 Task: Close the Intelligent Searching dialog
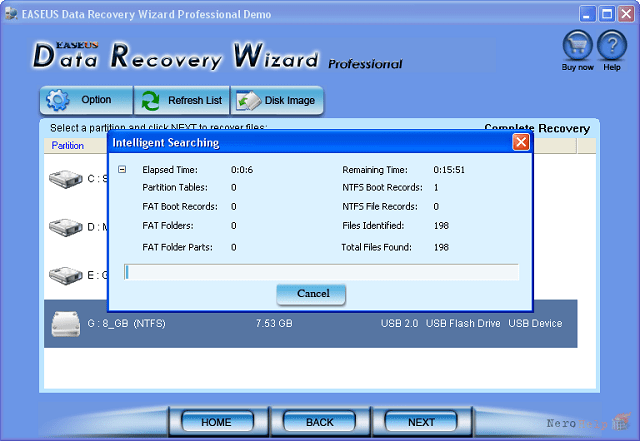[x=521, y=143]
